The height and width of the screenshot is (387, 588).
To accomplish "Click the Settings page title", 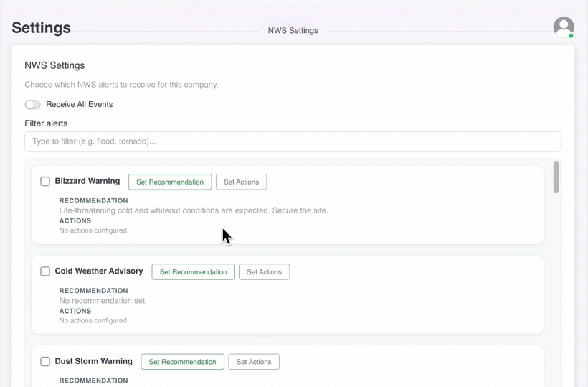I will point(42,28).
